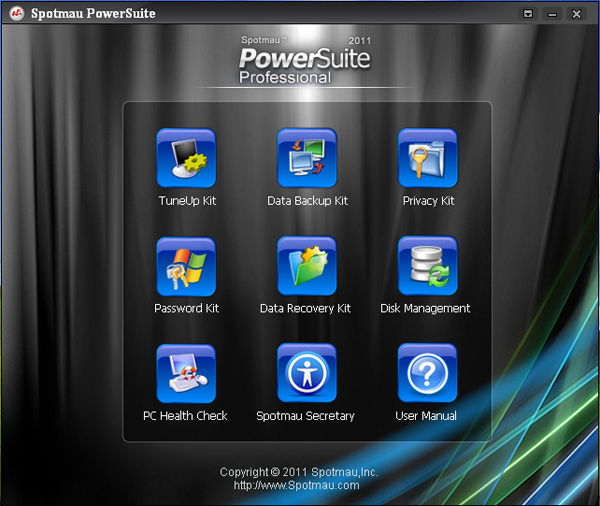The width and height of the screenshot is (600, 506).
Task: Run the PC Health Check icon
Action: point(186,374)
